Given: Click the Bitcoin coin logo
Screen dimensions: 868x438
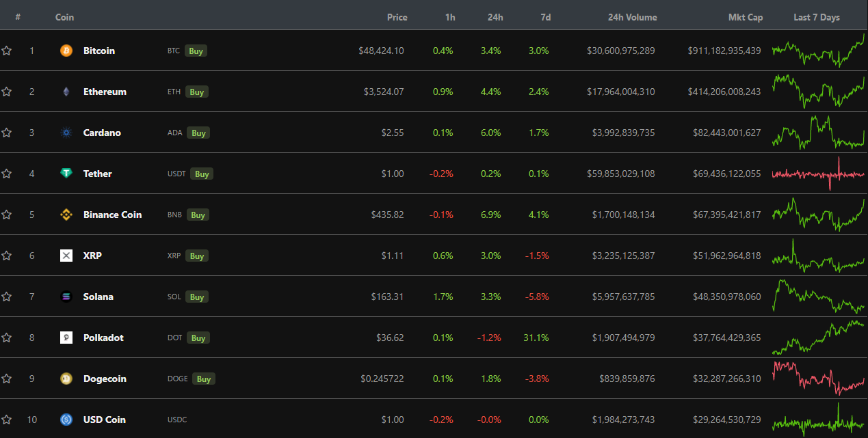Looking at the screenshot, I should coord(66,51).
